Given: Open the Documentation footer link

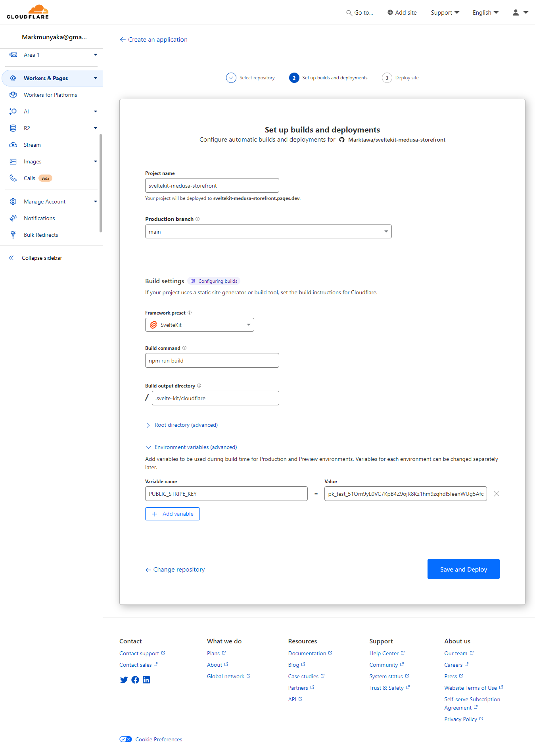Looking at the screenshot, I should click(310, 653).
